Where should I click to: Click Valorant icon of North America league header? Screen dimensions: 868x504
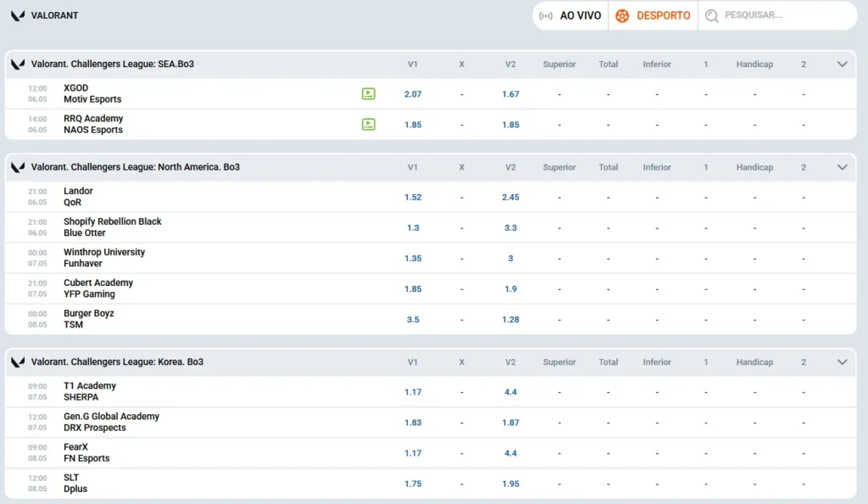pyautogui.click(x=18, y=167)
